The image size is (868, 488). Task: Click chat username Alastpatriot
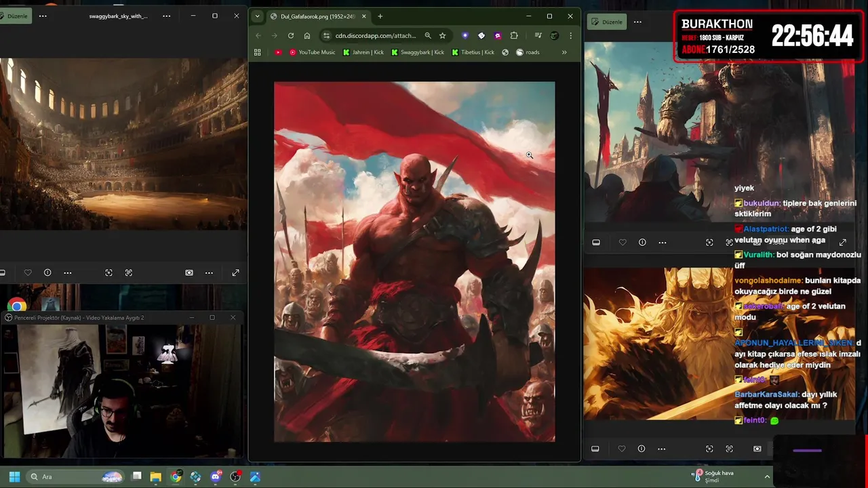click(766, 229)
